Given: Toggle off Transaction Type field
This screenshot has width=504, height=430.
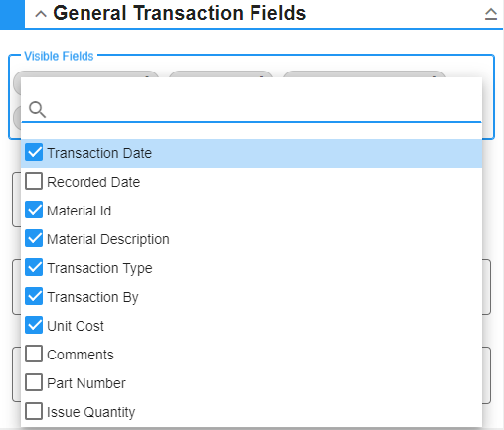Looking at the screenshot, I should pos(34,267).
